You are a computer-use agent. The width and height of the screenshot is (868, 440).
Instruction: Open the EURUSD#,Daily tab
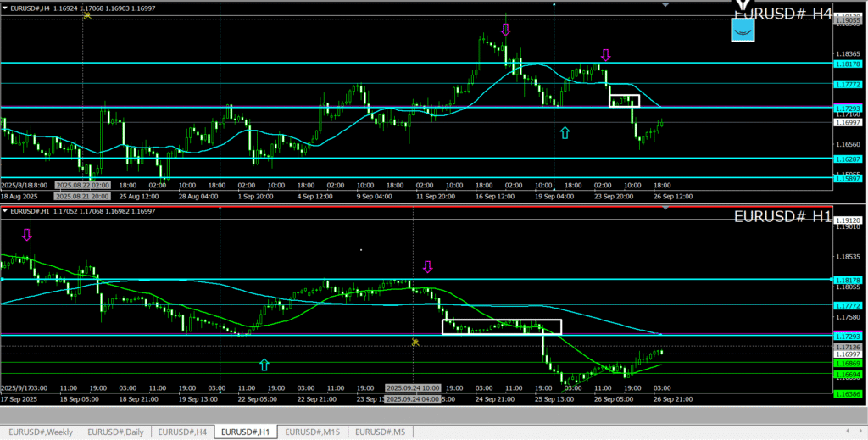pos(117,432)
